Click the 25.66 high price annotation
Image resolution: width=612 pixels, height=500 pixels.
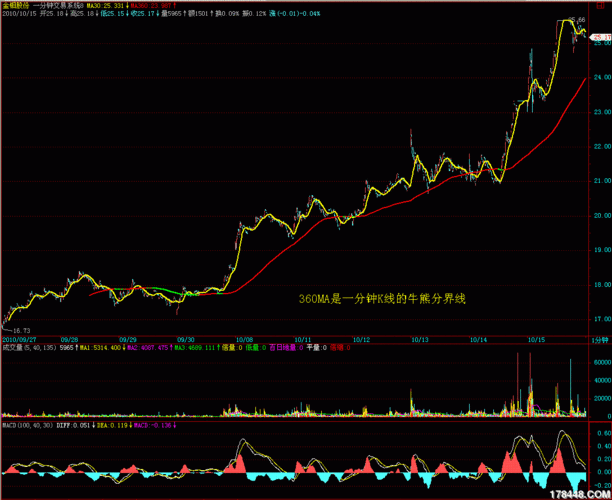click(x=576, y=20)
